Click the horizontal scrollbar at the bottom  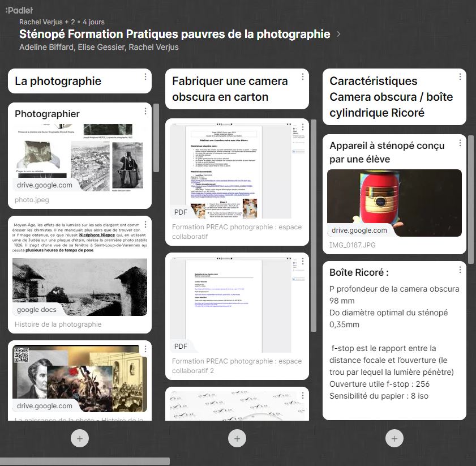pos(85,461)
